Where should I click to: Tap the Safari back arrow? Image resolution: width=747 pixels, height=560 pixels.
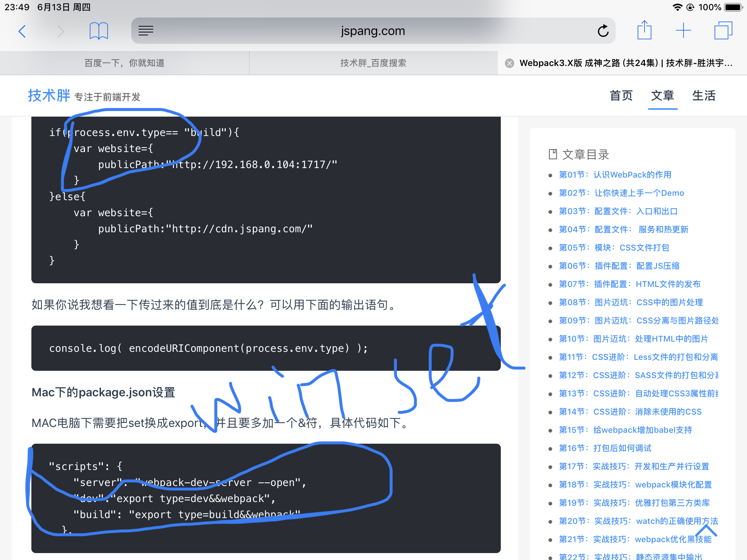(x=22, y=31)
